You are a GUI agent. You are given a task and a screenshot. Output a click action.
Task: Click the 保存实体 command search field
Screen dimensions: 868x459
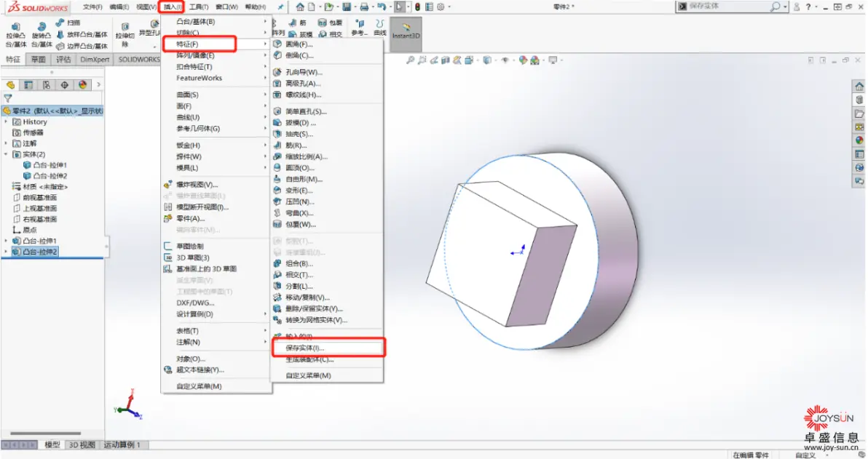click(728, 7)
